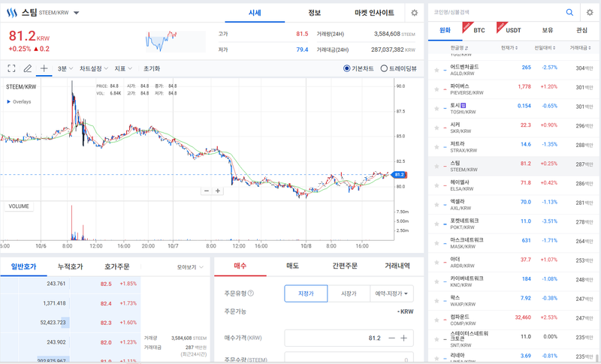The image size is (601, 364).
Task: Click the coin search magnifier icon
Action: (x=569, y=13)
